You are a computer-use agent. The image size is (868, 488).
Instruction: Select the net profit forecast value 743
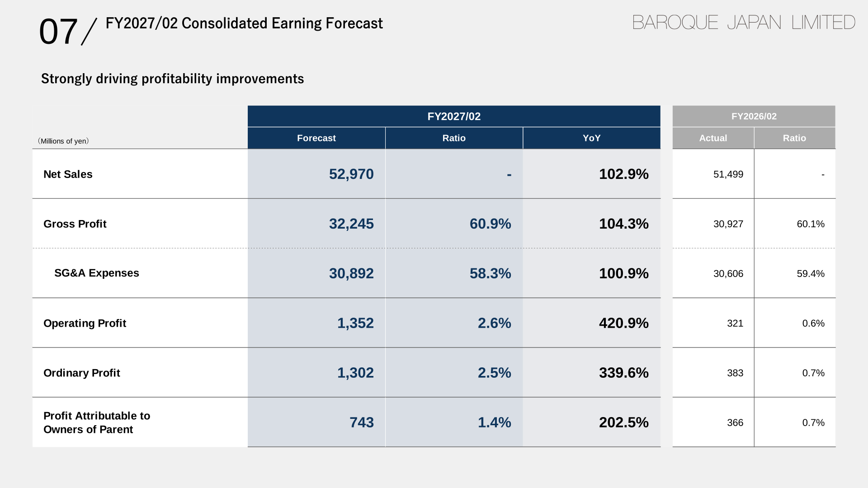point(362,422)
